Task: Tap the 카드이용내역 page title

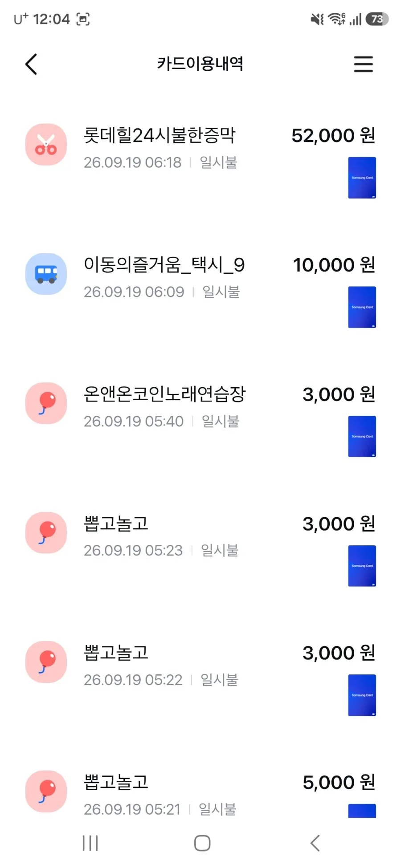Action: [200, 64]
